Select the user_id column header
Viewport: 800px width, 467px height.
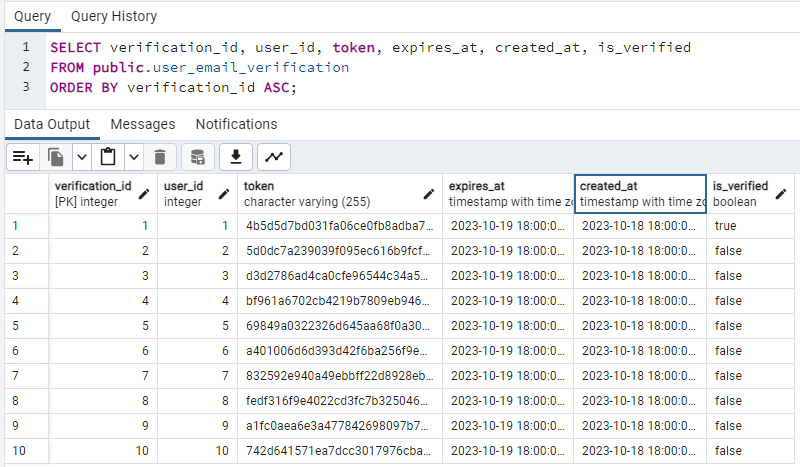(x=197, y=194)
